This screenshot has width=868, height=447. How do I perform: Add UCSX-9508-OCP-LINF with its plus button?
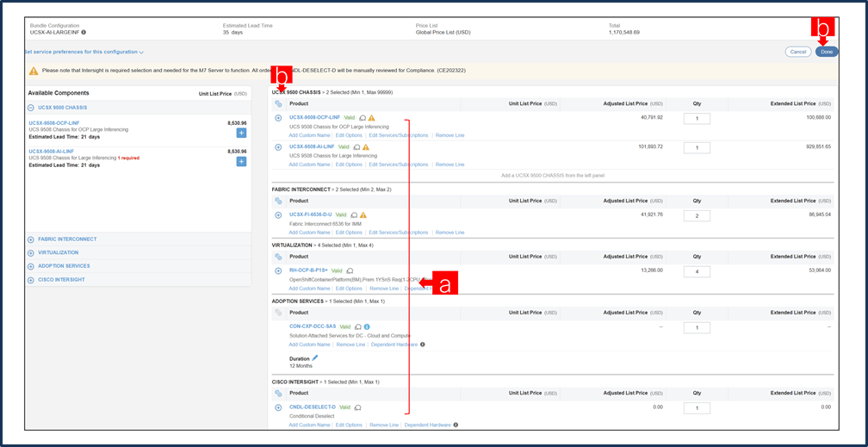pos(241,133)
